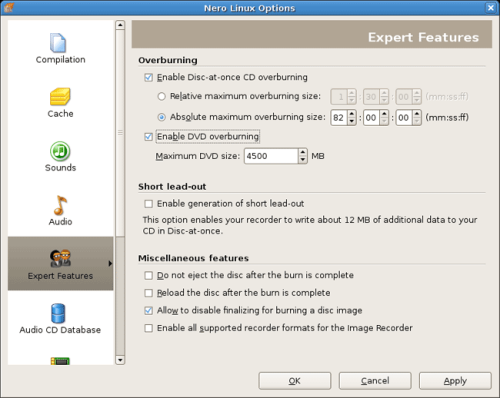
Task: Click absolute overburning minutes field 82
Action: pos(339,118)
